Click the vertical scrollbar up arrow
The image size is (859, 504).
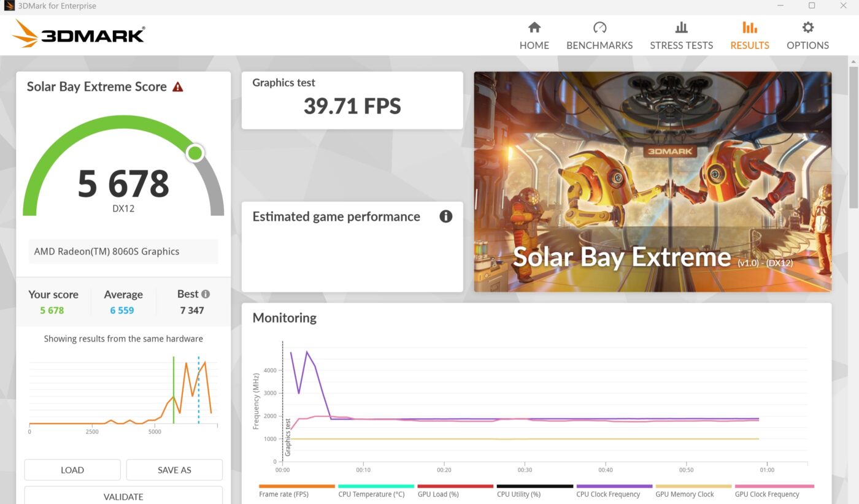pyautogui.click(x=853, y=63)
